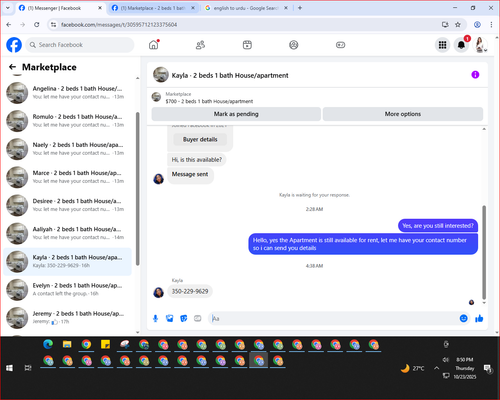Click the browser back arrow
This screenshot has height=400, width=500.
9,24
